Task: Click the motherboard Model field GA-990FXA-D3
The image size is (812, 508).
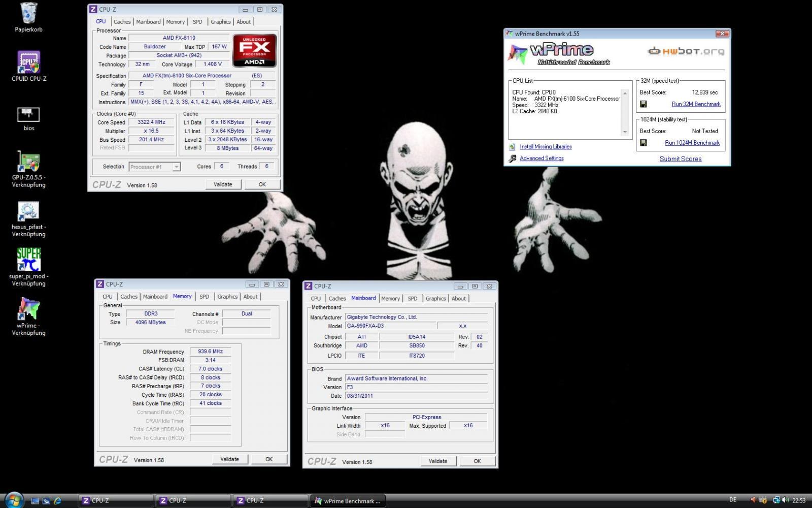Action: pos(390,326)
